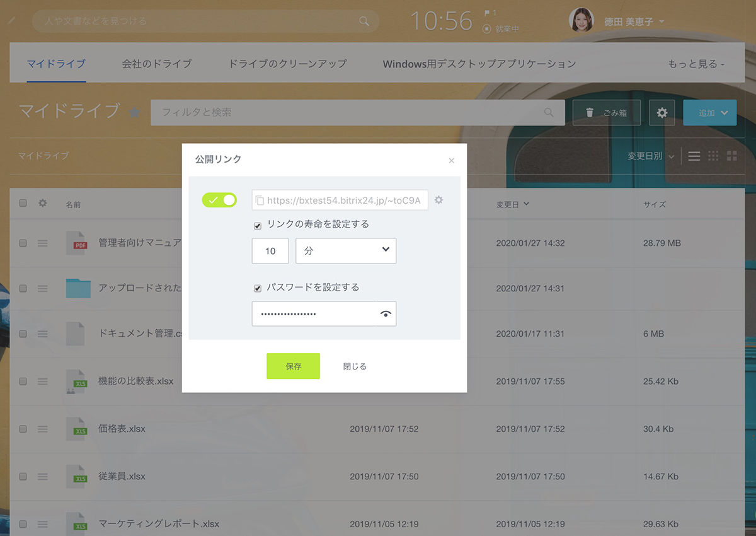The width and height of the screenshot is (756, 536).
Task: Check the select-all checkbox in header
Action: click(23, 203)
